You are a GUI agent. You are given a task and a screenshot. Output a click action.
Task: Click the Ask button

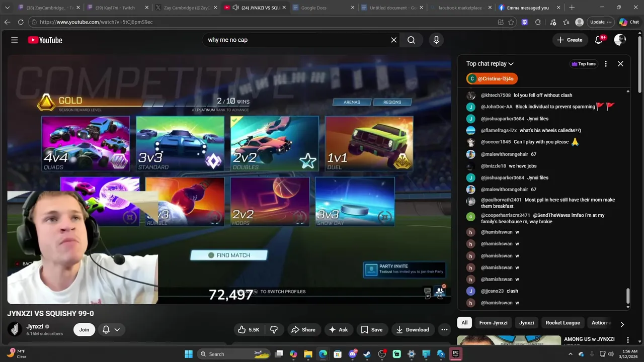coord(339,330)
